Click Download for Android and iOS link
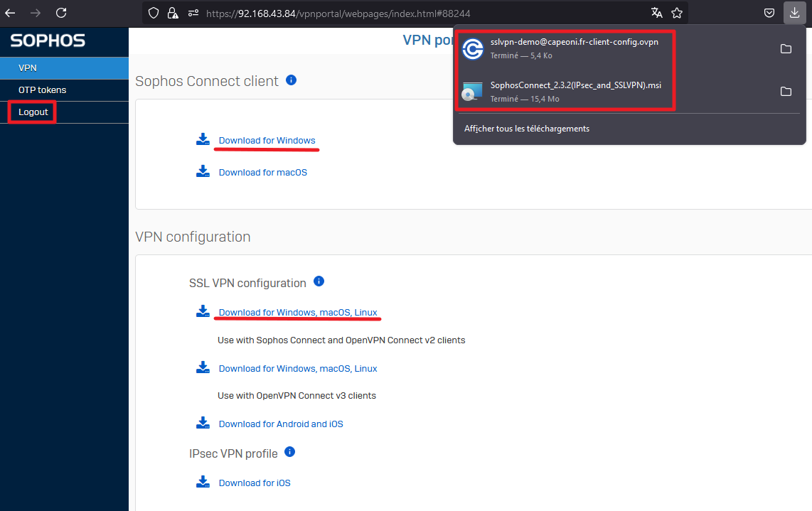 [x=281, y=424]
